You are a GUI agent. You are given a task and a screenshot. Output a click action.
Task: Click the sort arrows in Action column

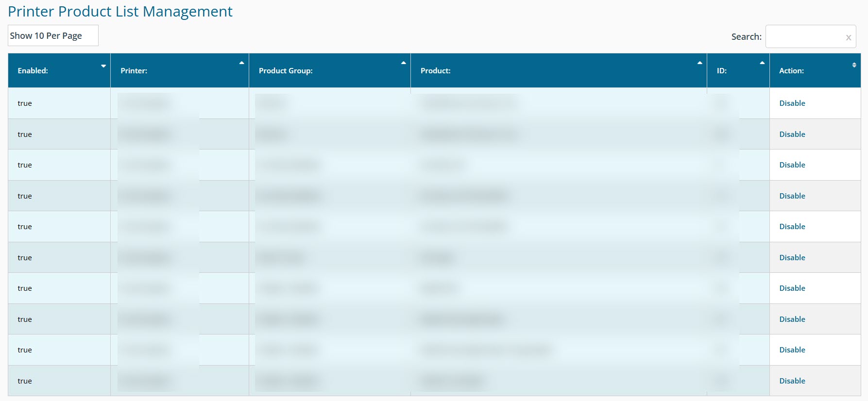[x=854, y=65]
